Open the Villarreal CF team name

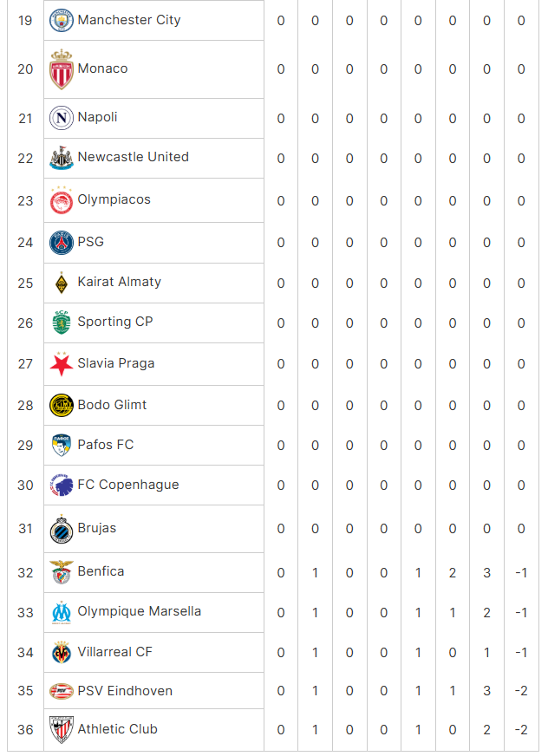pyautogui.click(x=114, y=652)
